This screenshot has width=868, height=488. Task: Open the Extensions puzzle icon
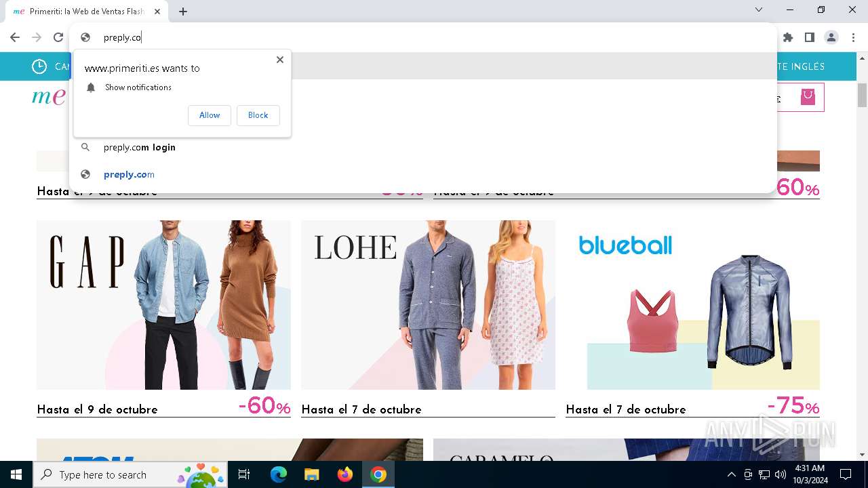click(x=788, y=37)
